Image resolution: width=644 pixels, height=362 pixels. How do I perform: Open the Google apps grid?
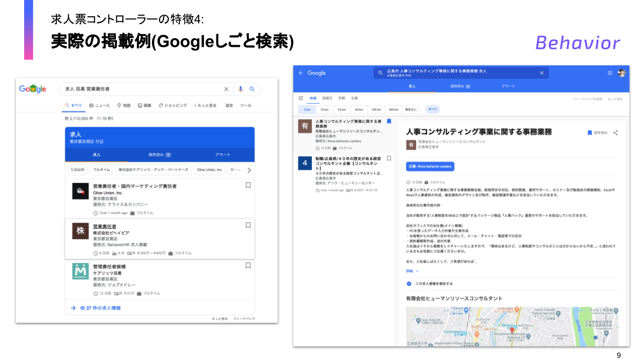(x=610, y=73)
